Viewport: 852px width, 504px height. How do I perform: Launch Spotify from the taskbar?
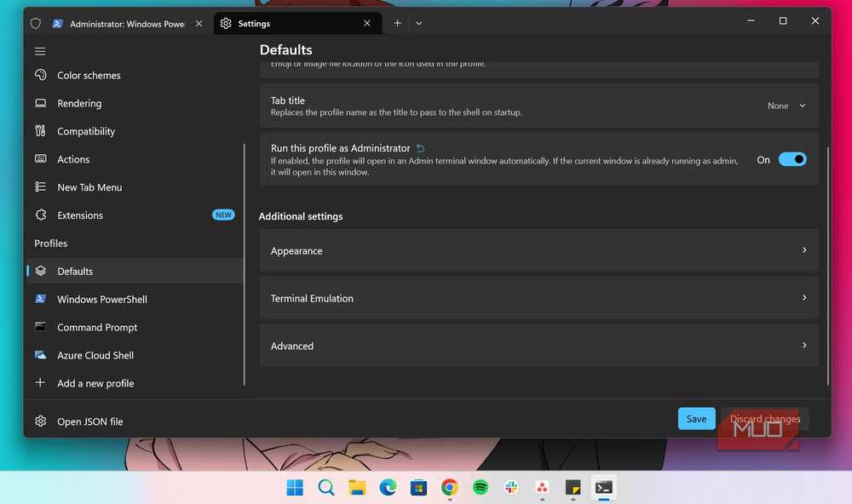click(481, 488)
